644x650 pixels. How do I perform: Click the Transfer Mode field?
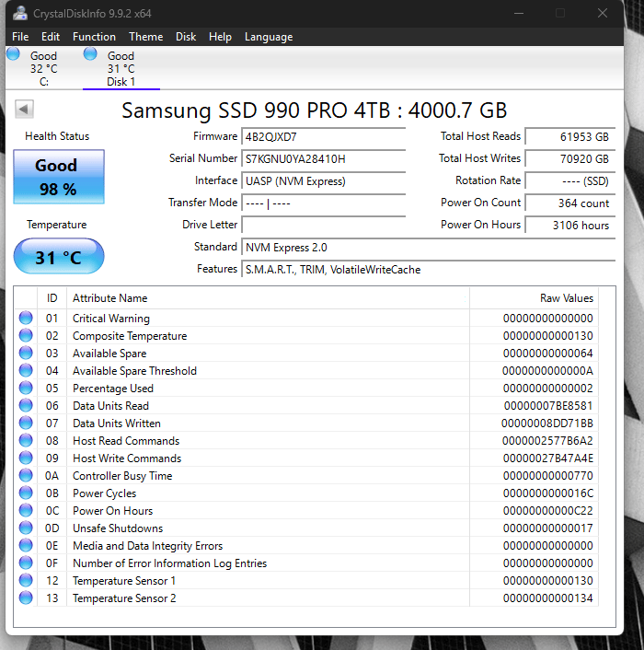pos(324,203)
